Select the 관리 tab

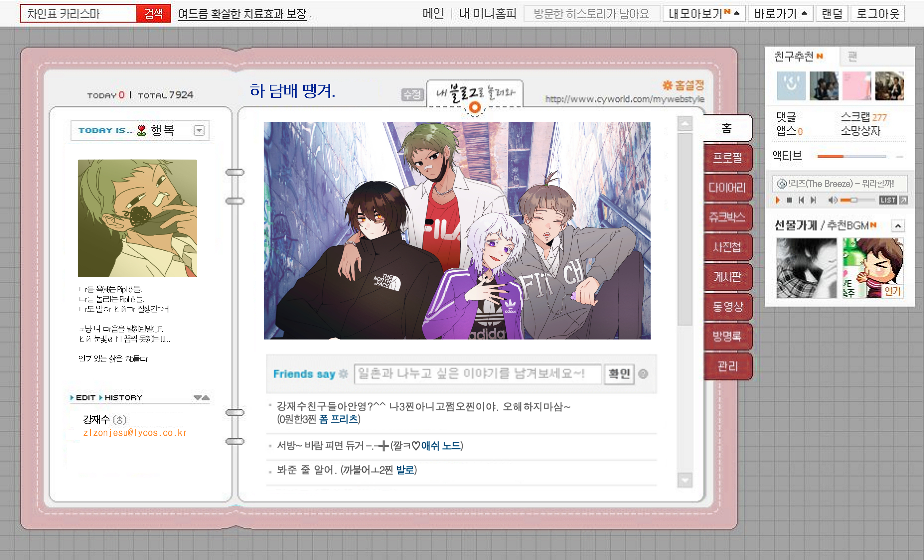click(x=728, y=366)
